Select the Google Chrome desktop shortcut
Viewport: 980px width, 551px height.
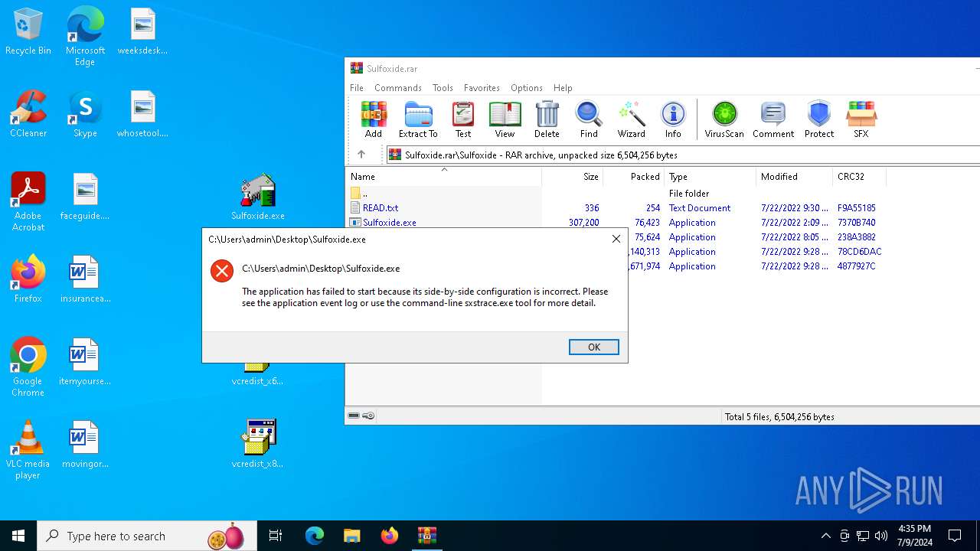[28, 367]
